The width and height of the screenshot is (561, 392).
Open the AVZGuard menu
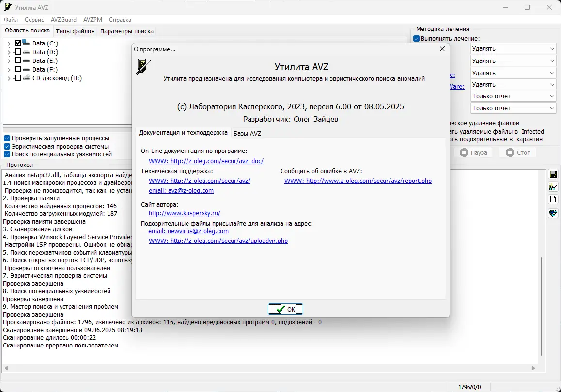(x=63, y=20)
